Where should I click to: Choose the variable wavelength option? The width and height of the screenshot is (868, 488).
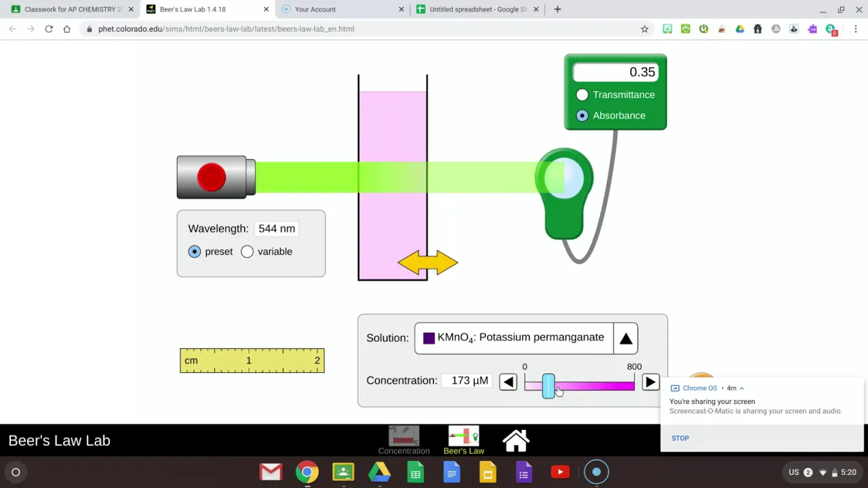[x=248, y=251]
